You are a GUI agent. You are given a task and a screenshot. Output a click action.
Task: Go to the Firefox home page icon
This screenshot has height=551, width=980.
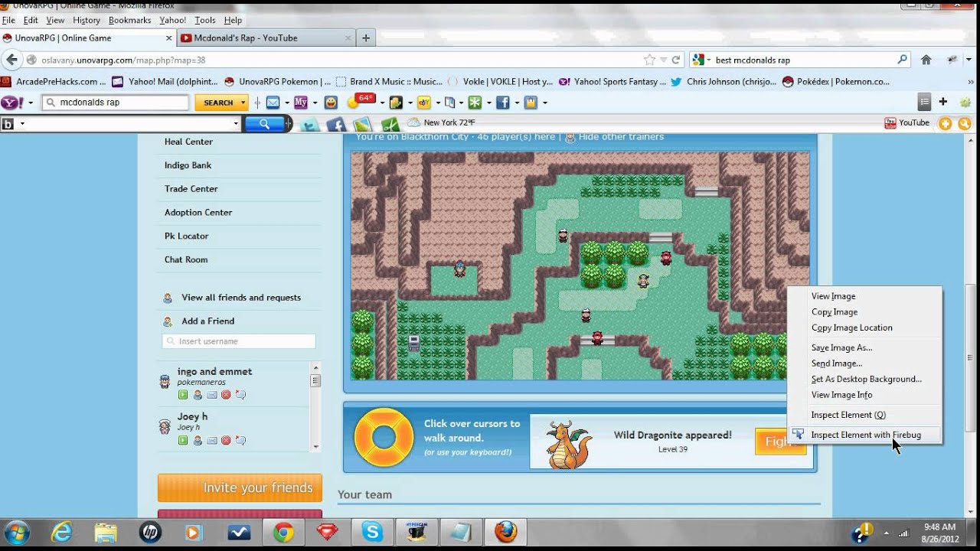926,60
